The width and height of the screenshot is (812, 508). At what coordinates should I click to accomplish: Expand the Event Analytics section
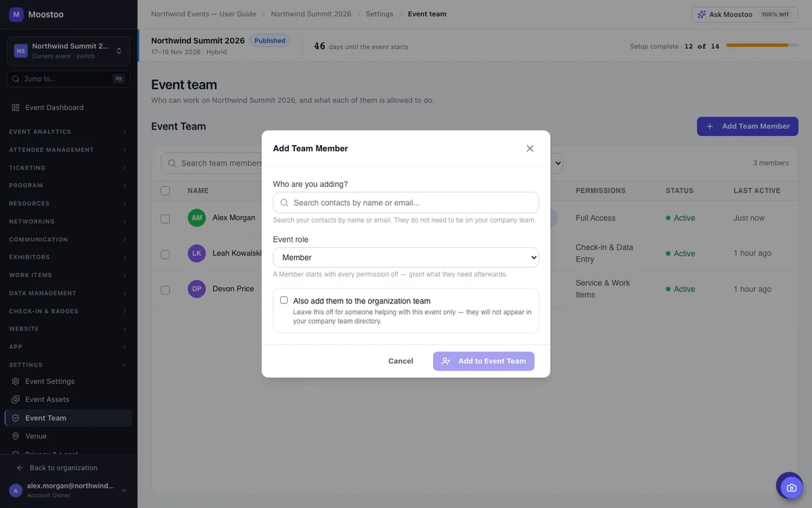pyautogui.click(x=68, y=132)
